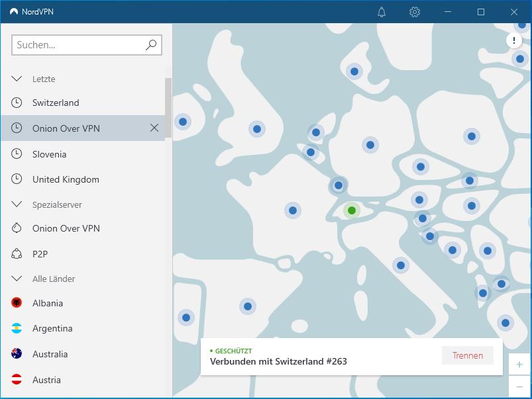The image size is (532, 399).
Task: Click the search magnifier icon
Action: pyautogui.click(x=151, y=45)
